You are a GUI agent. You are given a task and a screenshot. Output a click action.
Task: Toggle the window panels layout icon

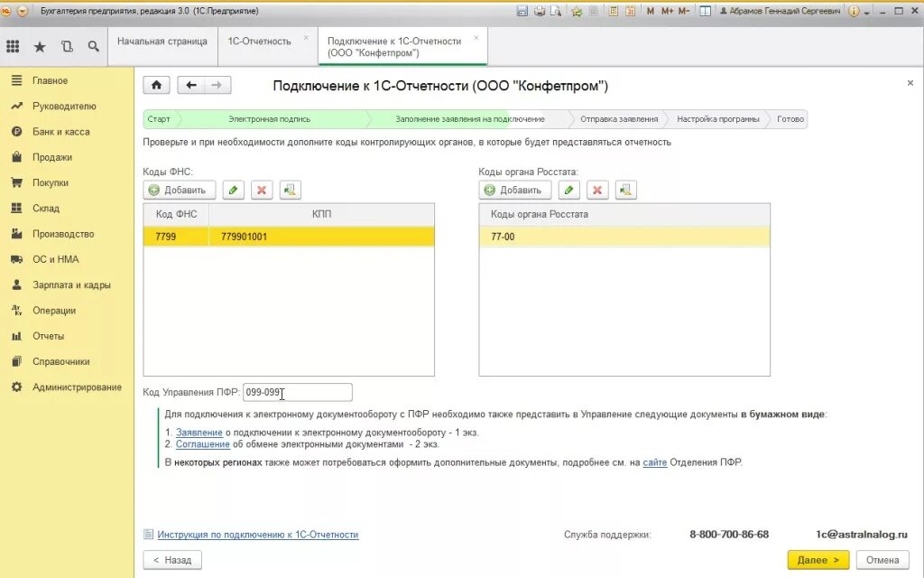(705, 11)
